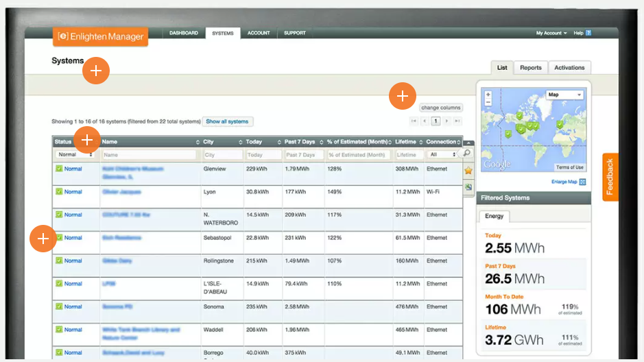644x362 pixels.
Task: Click the picture icon below the star
Action: pyautogui.click(x=468, y=187)
